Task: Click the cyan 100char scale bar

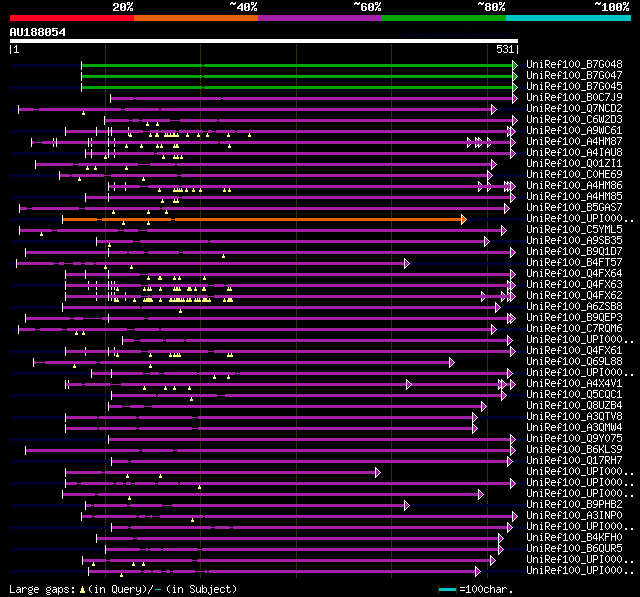Action: coord(447,589)
